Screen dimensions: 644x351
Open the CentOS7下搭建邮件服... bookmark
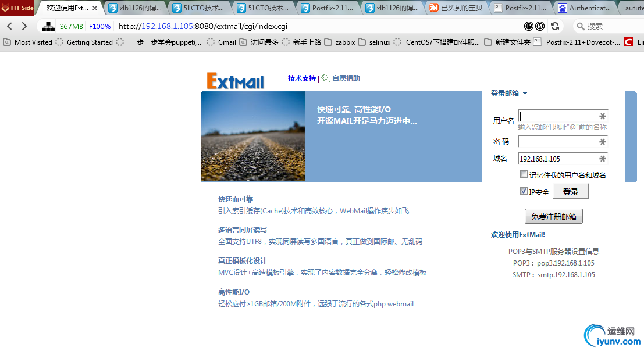(437, 42)
